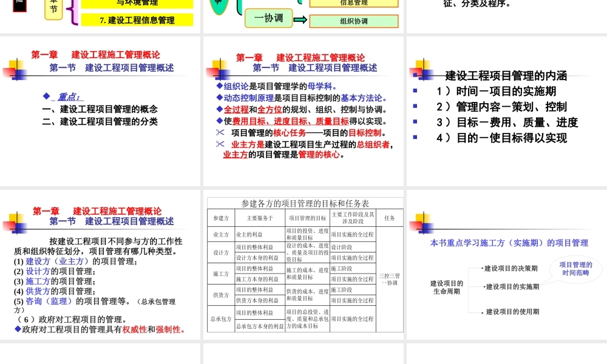Screen dimensions: 607x364
Task: Click the '参建方' table header cell
Action: coord(221,218)
